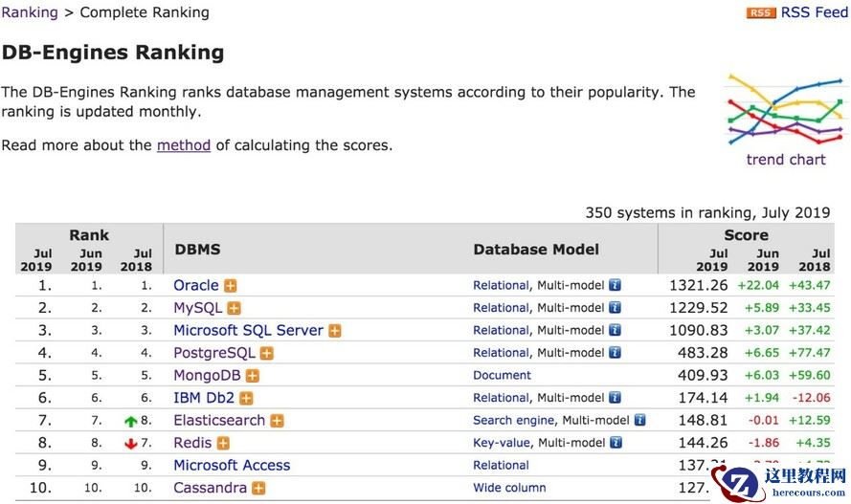
Task: Click the plus icon beside MySQL
Action: coord(234,308)
